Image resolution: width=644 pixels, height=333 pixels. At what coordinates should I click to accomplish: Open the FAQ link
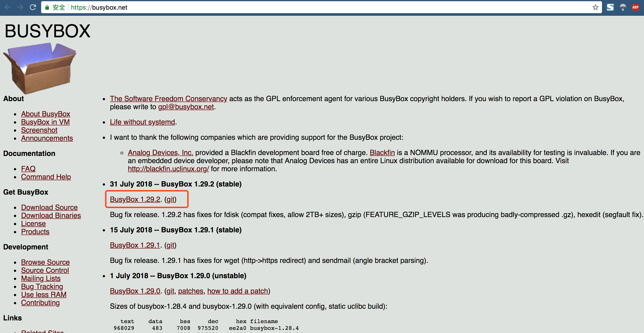[28, 169]
